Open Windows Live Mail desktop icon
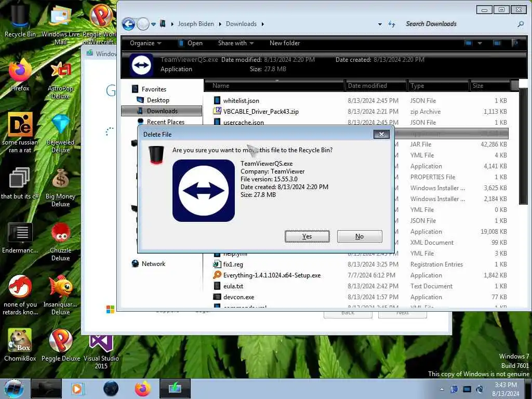This screenshot has height=399, width=532. [x=60, y=24]
